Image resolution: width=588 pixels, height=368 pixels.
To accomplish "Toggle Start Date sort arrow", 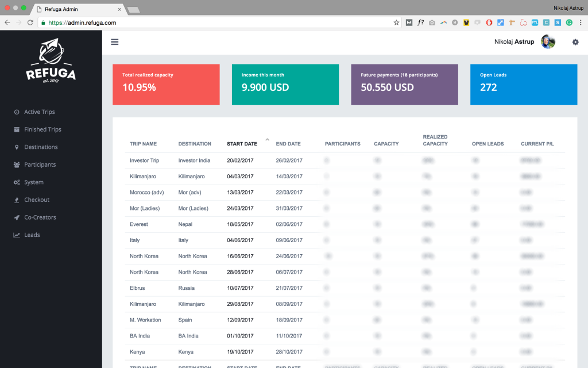I will point(268,140).
